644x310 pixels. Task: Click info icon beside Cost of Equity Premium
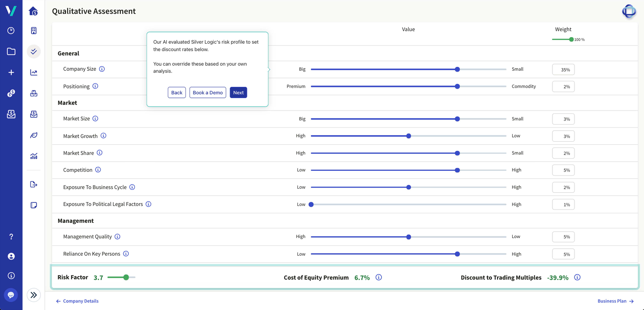[x=379, y=277]
